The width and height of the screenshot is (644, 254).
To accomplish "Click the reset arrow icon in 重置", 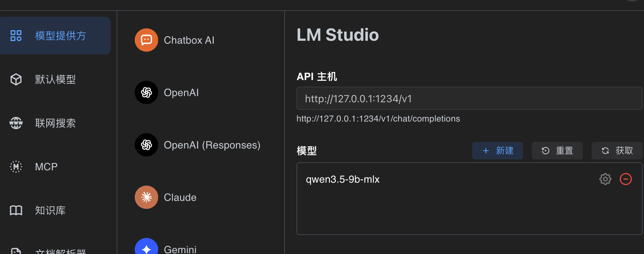I will pos(546,151).
